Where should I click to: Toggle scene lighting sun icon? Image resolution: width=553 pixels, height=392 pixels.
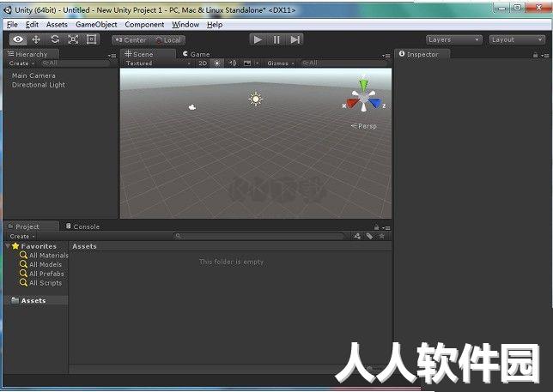click(x=217, y=63)
